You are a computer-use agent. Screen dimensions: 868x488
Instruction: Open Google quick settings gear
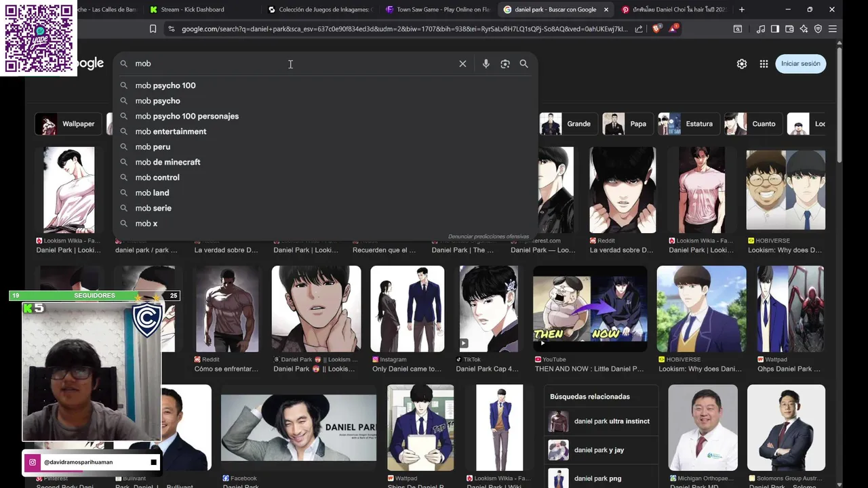coord(742,64)
